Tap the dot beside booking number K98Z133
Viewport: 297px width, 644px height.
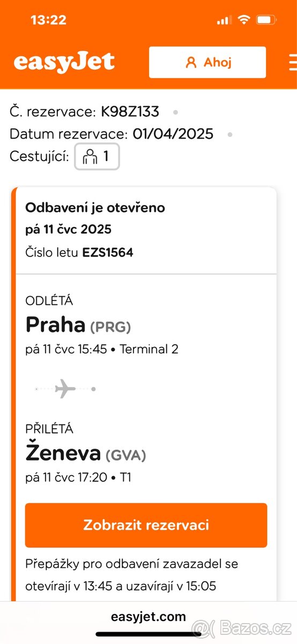(x=175, y=112)
